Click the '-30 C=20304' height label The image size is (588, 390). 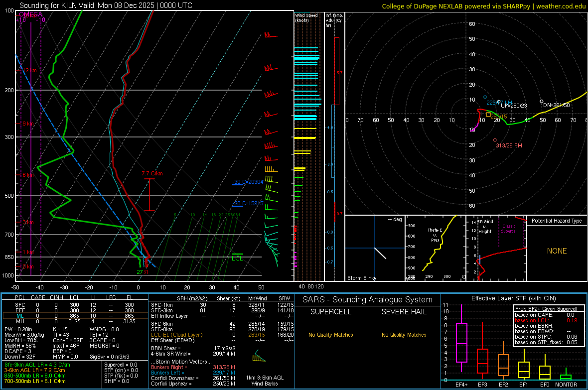(x=248, y=182)
